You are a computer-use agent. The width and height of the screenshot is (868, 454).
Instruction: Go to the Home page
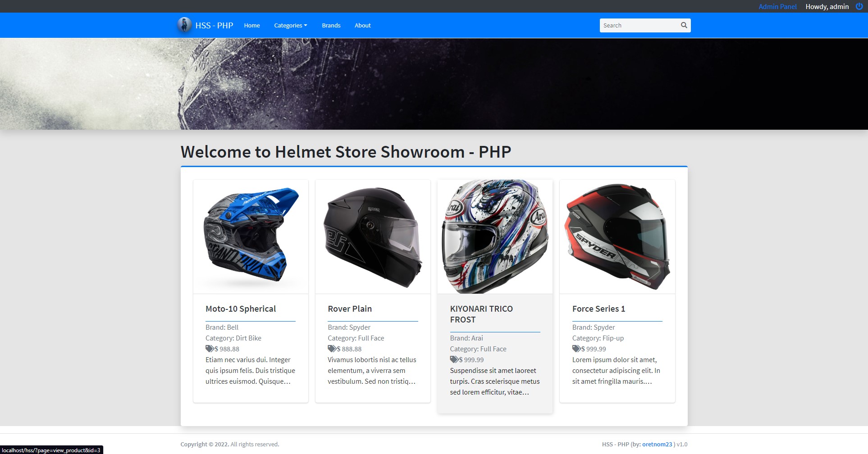(x=252, y=25)
